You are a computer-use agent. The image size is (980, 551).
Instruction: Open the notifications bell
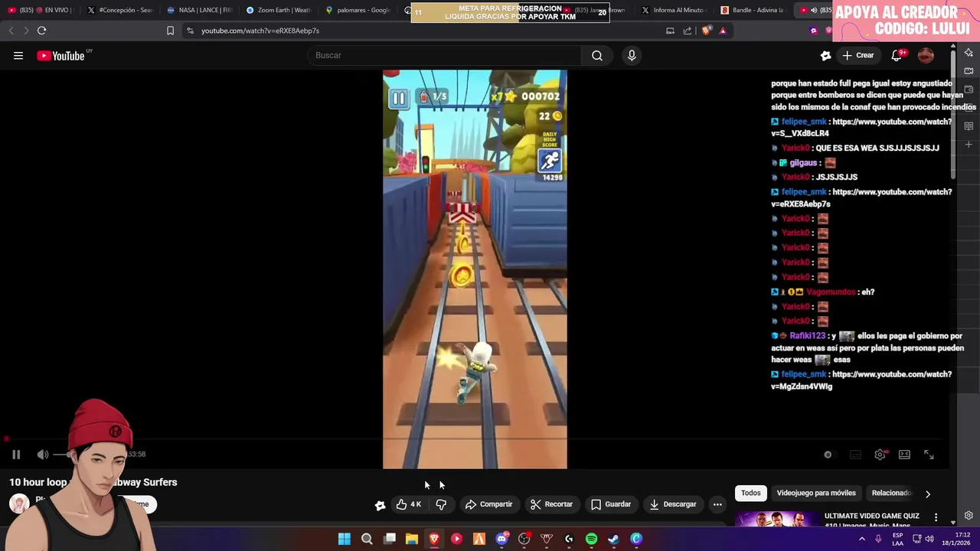[897, 55]
